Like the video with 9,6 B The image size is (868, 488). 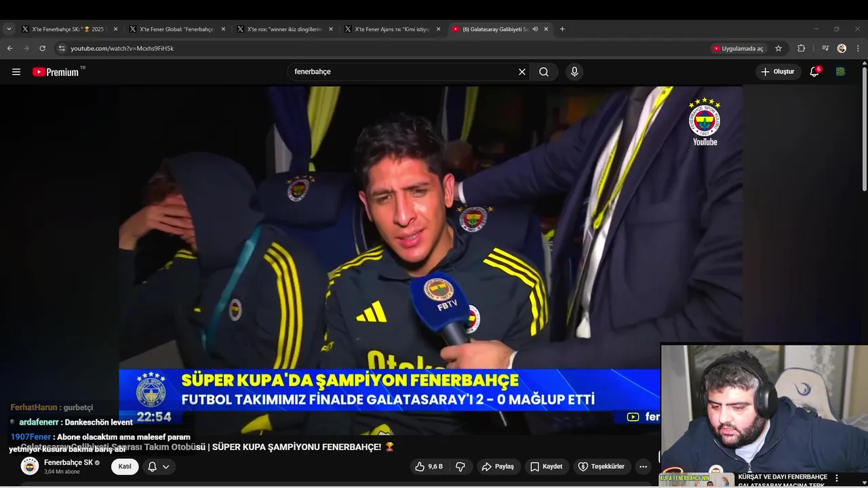tap(429, 466)
